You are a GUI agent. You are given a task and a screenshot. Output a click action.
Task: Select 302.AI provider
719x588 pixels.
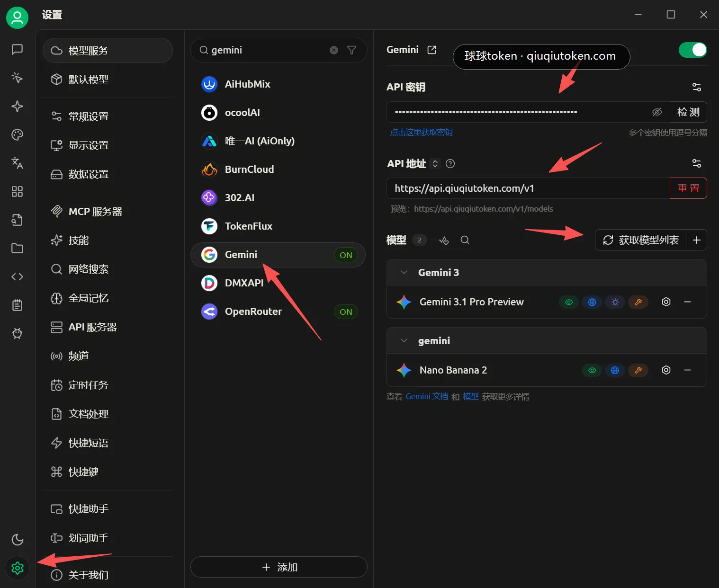tap(278, 197)
